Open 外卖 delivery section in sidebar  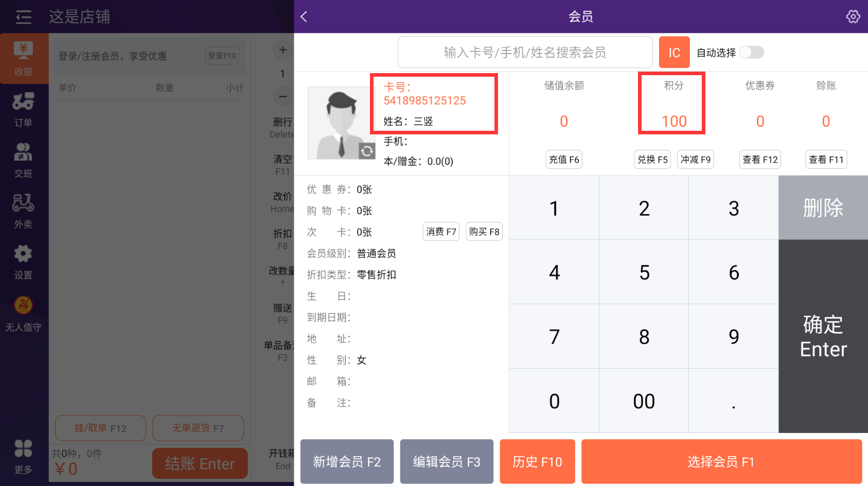(24, 211)
